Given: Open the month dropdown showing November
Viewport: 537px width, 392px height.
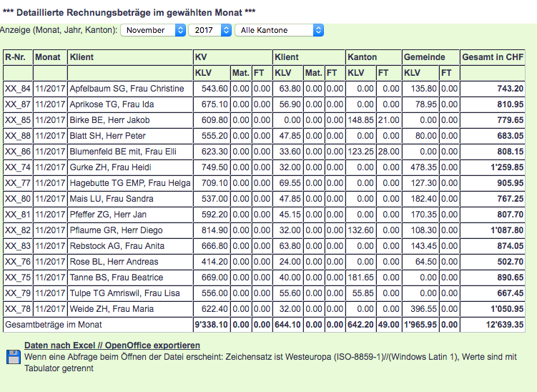Looking at the screenshot, I should pos(153,30).
